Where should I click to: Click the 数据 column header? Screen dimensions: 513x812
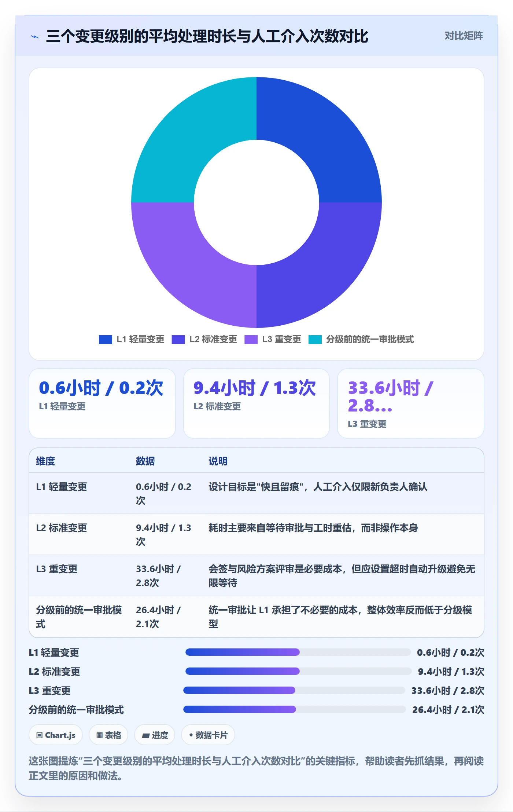[145, 461]
